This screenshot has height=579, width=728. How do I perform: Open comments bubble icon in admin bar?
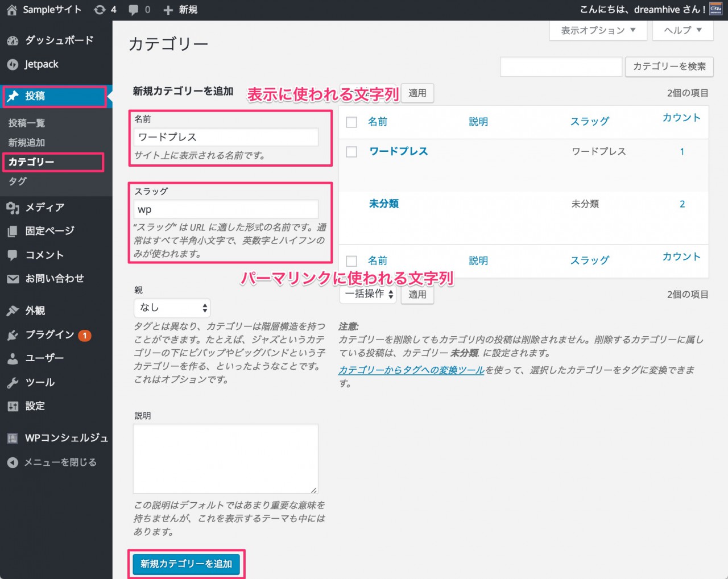coord(134,10)
